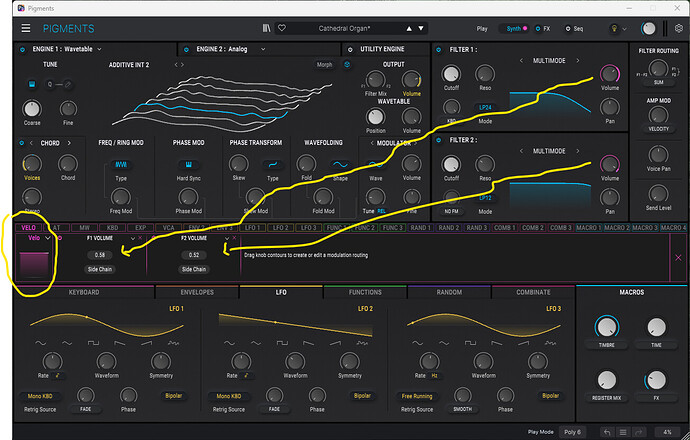690x440 pixels.
Task: Click the redo arrow in bottom bar
Action: tap(639, 433)
